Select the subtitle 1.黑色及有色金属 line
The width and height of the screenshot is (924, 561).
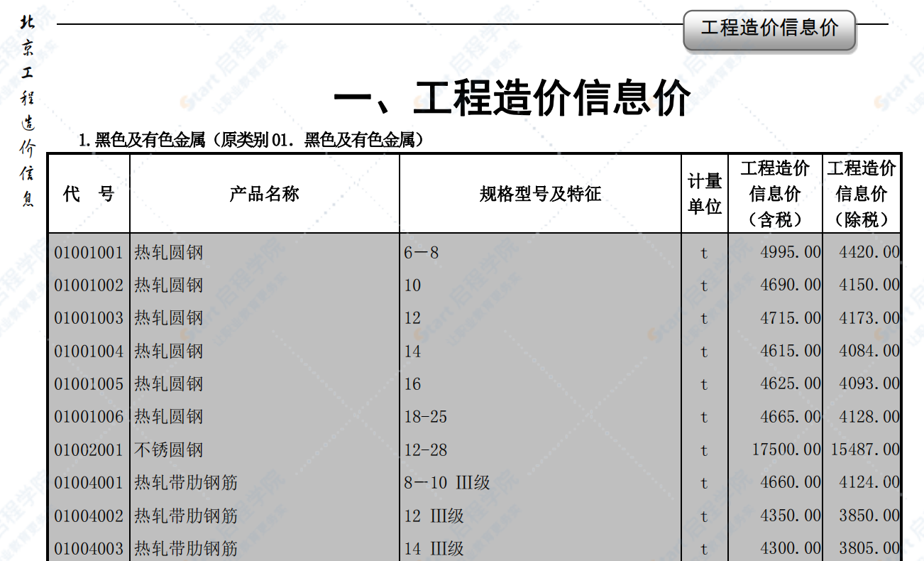click(x=251, y=140)
